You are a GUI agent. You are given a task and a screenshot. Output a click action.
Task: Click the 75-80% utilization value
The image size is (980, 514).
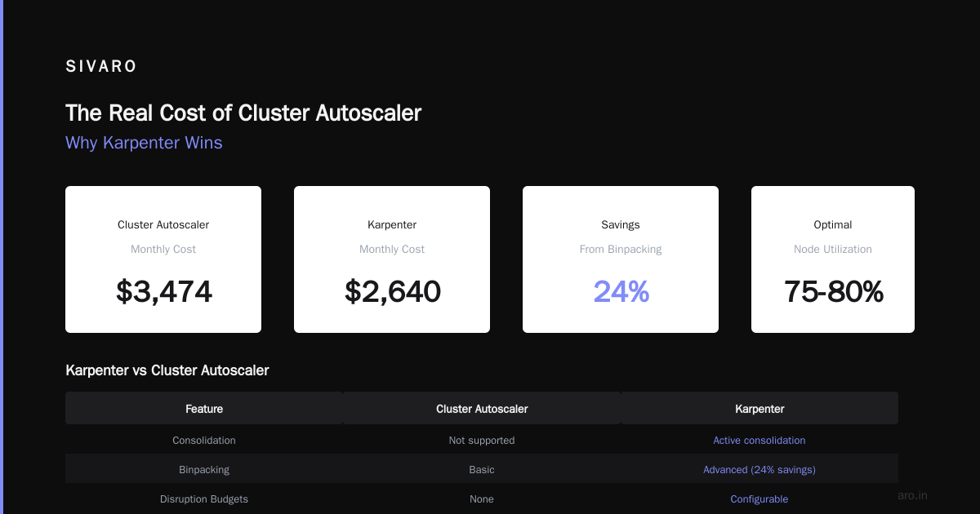(x=833, y=291)
